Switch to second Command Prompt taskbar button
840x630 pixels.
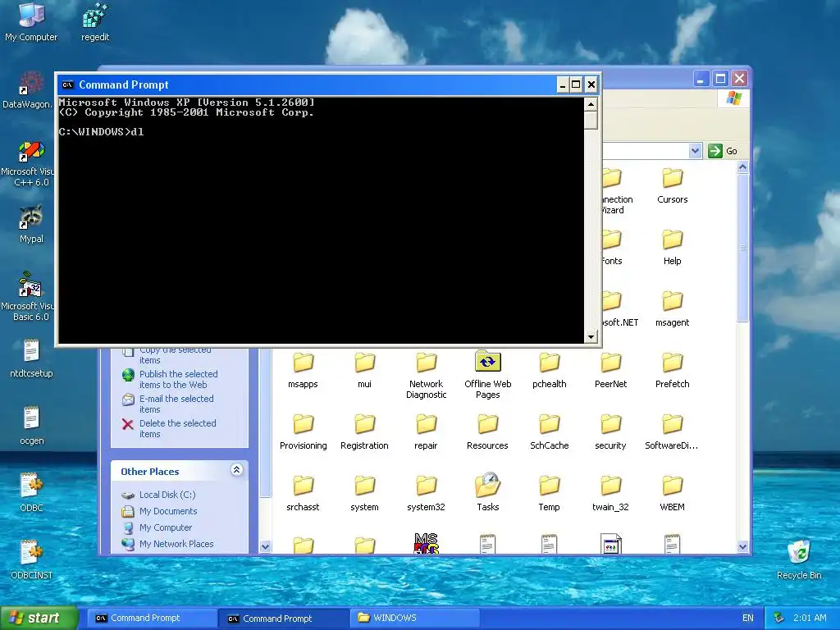pyautogui.click(x=283, y=619)
